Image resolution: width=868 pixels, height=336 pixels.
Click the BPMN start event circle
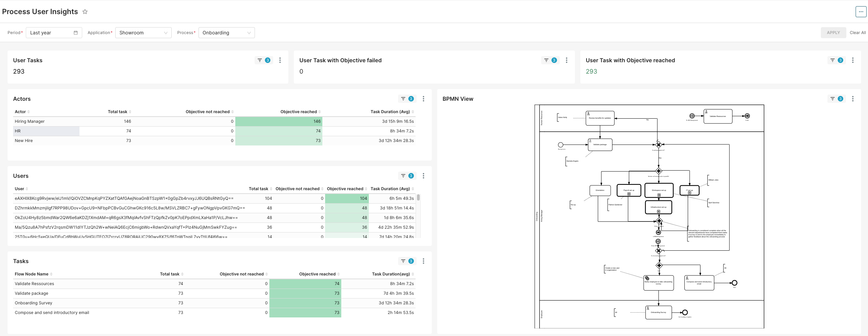point(560,145)
